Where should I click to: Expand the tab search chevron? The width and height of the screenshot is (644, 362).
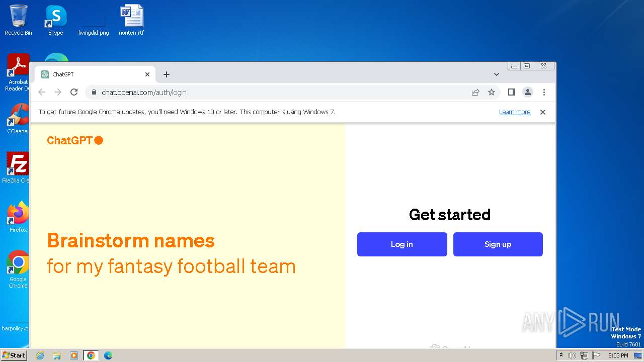pyautogui.click(x=497, y=74)
